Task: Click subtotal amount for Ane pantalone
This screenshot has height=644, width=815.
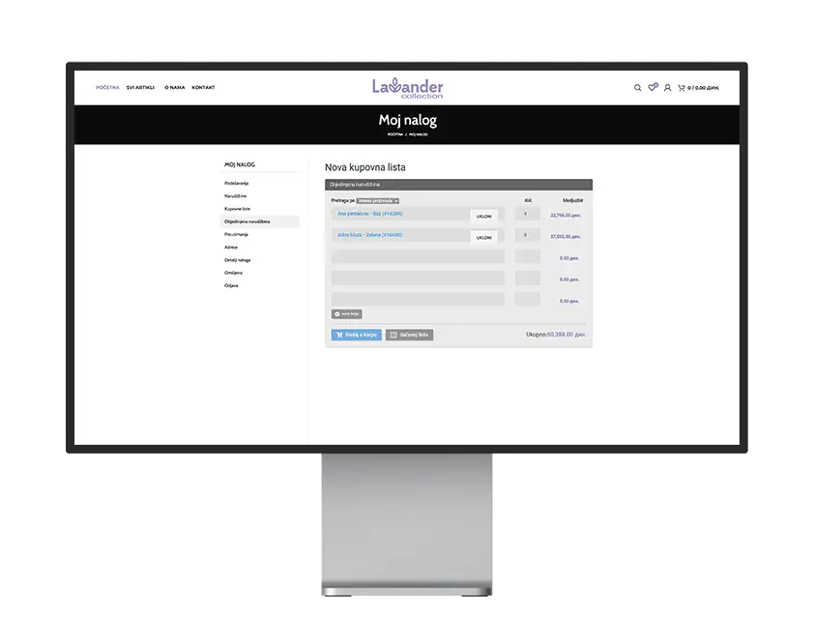Action: (x=565, y=216)
